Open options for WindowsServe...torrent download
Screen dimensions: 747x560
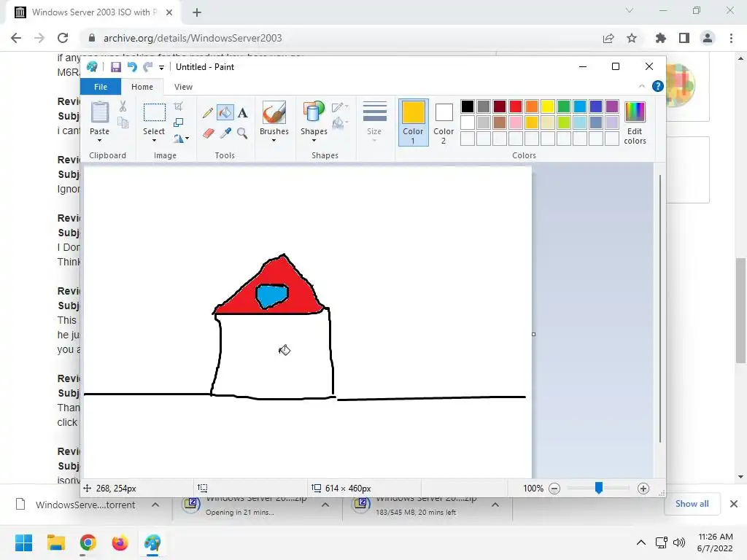[x=155, y=505]
